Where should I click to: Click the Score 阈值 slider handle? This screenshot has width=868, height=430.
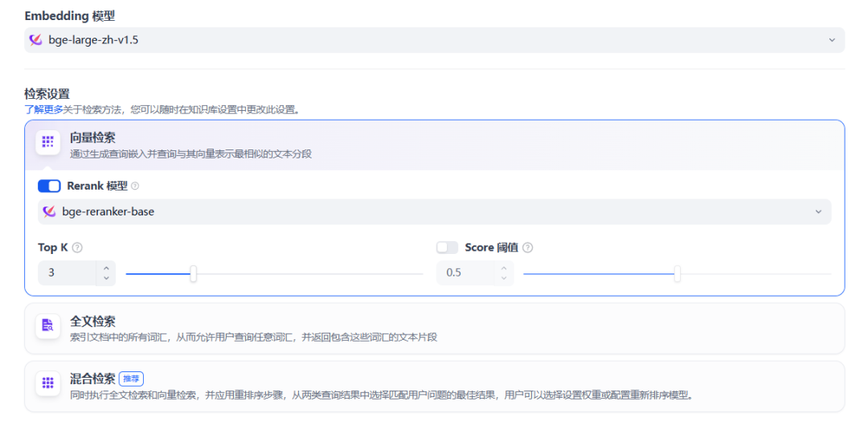tap(677, 273)
